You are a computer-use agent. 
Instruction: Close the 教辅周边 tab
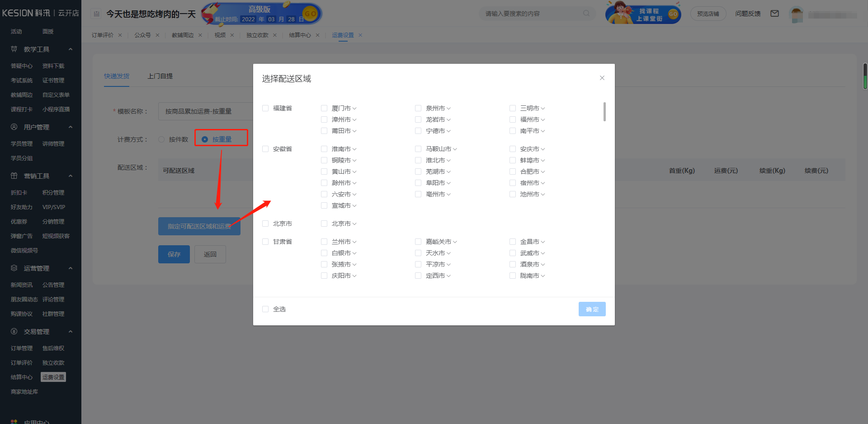[200, 35]
